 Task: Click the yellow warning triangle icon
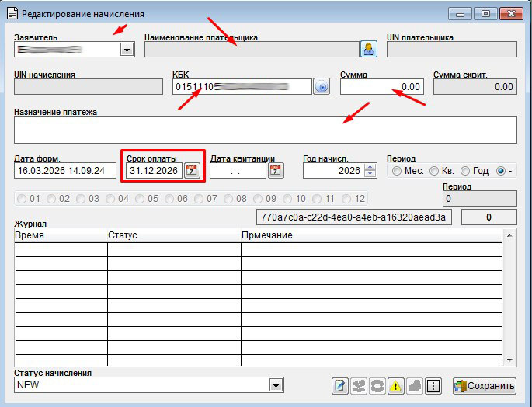pos(395,386)
